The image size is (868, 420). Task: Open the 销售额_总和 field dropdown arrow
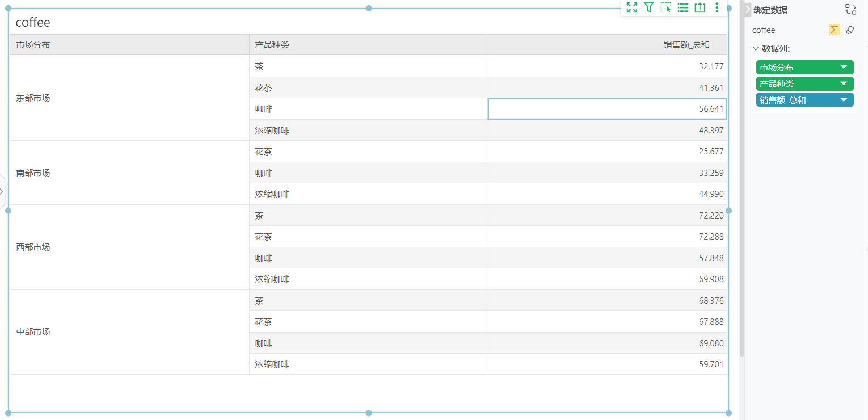click(844, 100)
